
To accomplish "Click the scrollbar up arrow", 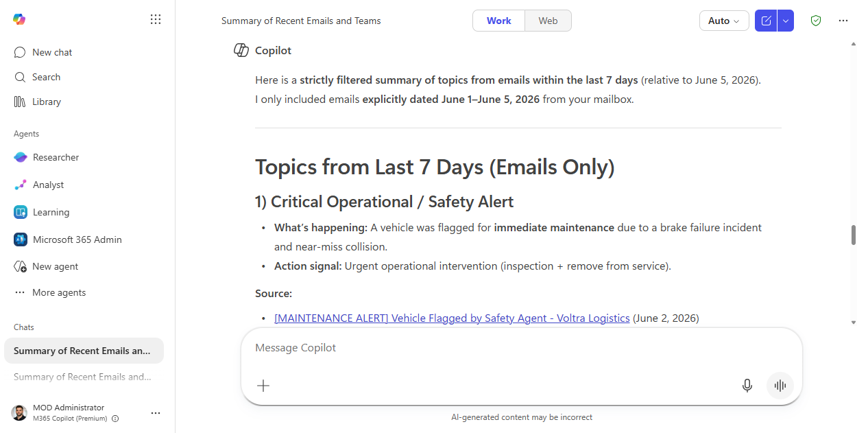I will click(854, 44).
